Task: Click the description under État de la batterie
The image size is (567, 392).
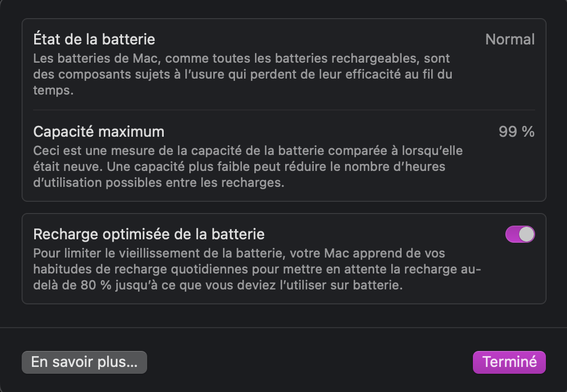Action: (x=242, y=74)
